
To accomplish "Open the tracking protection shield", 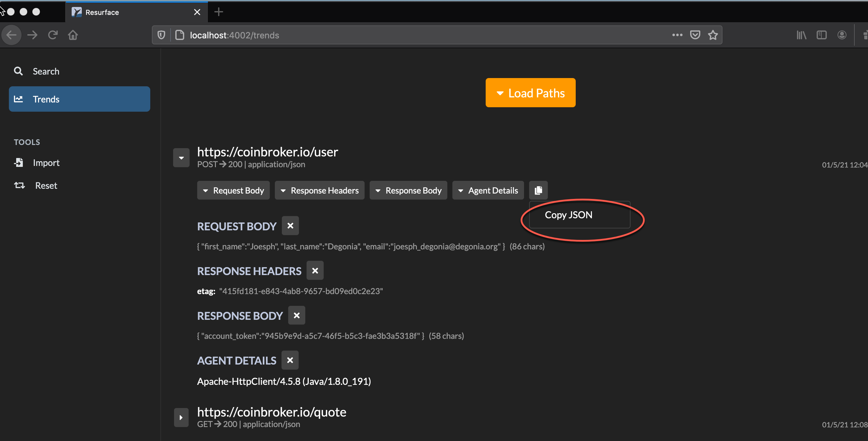I will pos(161,35).
